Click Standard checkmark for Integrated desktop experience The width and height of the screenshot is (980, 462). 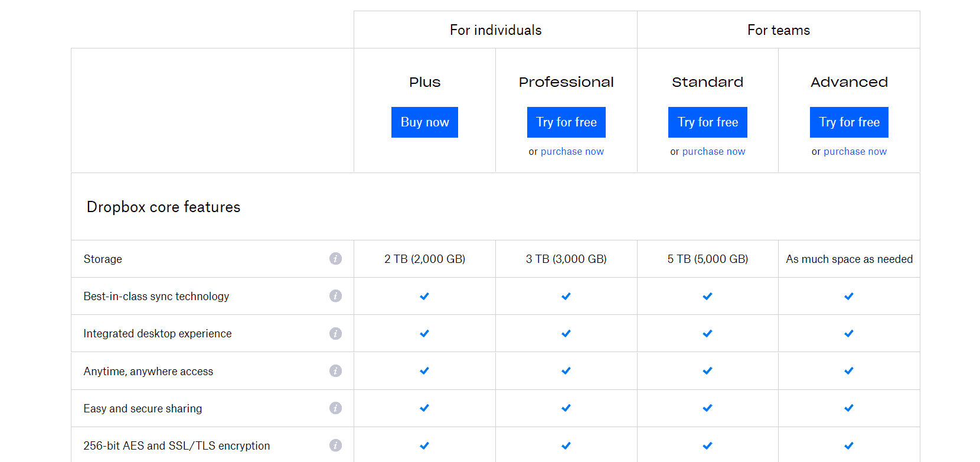(708, 333)
